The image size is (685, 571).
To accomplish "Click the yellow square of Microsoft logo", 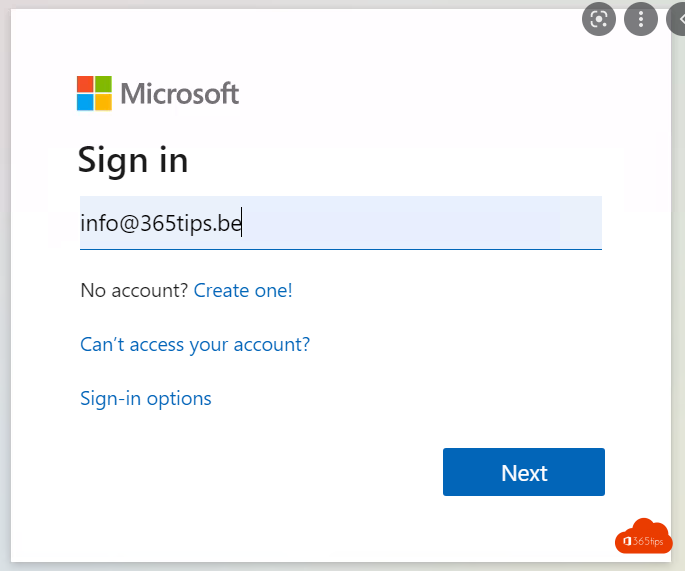I will point(103,102).
